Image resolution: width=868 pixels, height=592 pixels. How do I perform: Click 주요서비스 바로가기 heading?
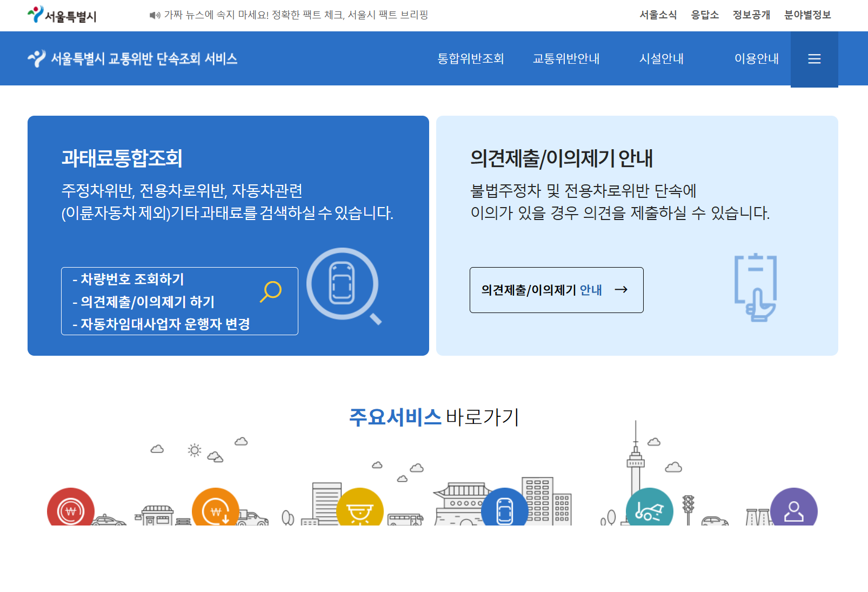434,417
